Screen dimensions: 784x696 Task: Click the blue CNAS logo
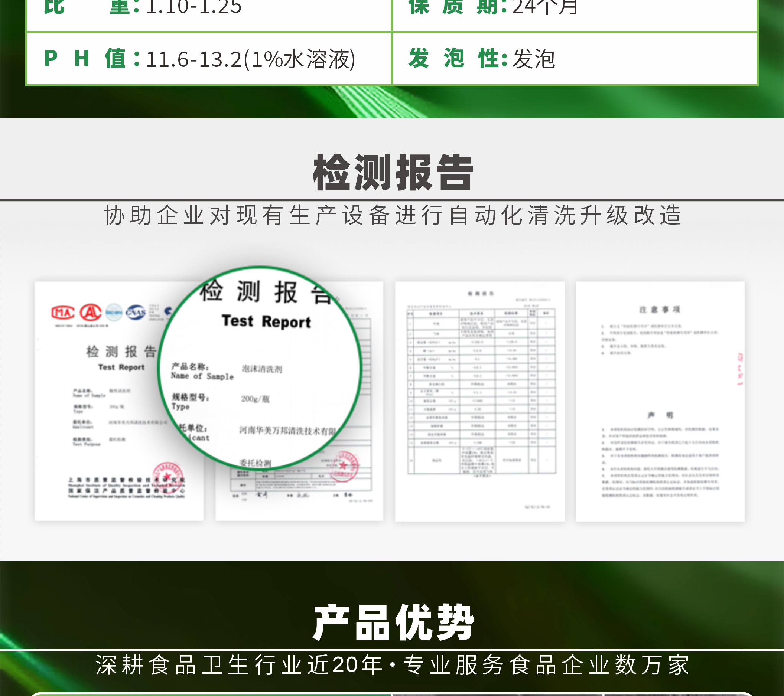(x=136, y=313)
